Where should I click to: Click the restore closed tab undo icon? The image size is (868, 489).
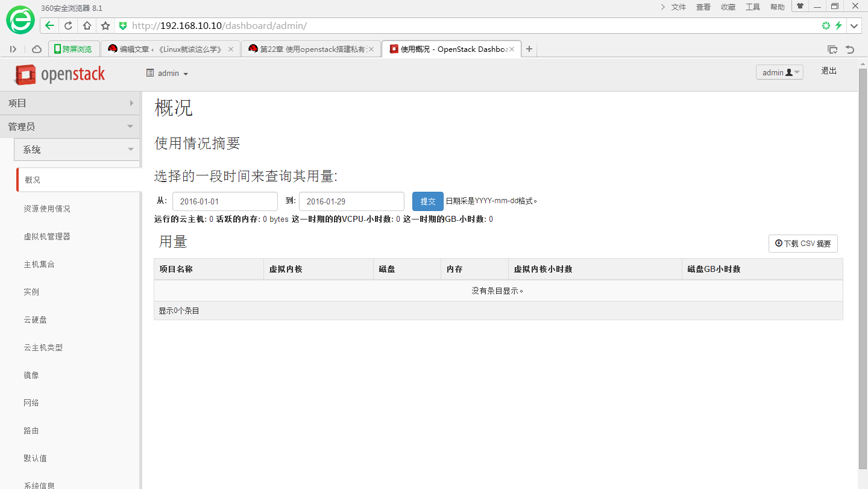(850, 49)
